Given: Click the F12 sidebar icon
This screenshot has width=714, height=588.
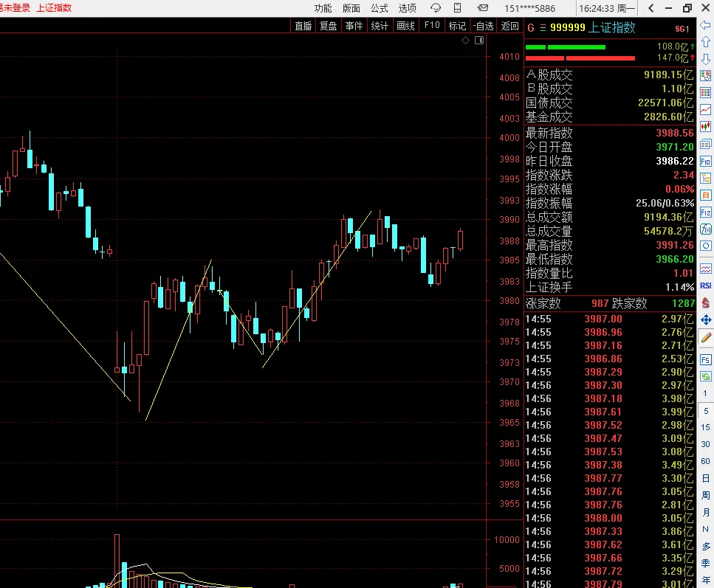Looking at the screenshot, I should [x=706, y=212].
